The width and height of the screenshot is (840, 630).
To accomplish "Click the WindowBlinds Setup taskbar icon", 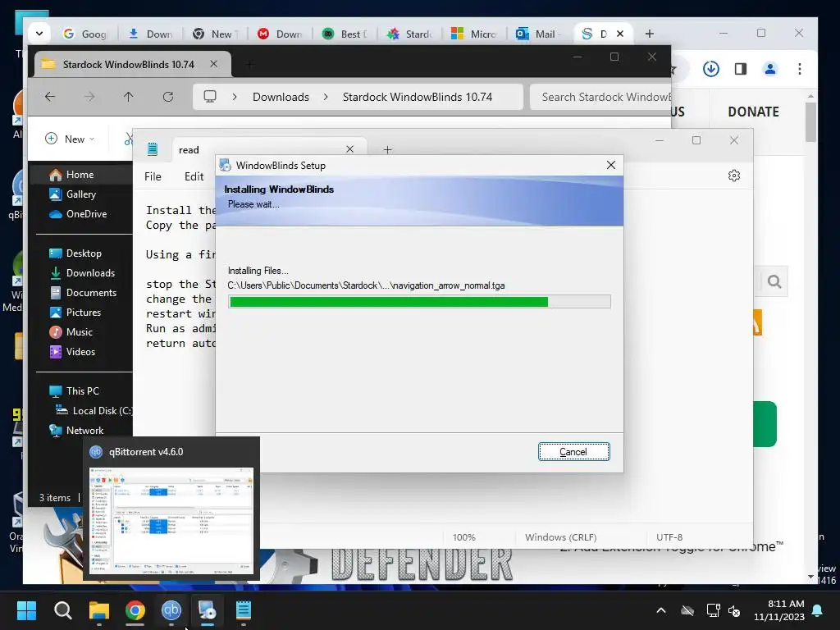I will click(x=208, y=610).
